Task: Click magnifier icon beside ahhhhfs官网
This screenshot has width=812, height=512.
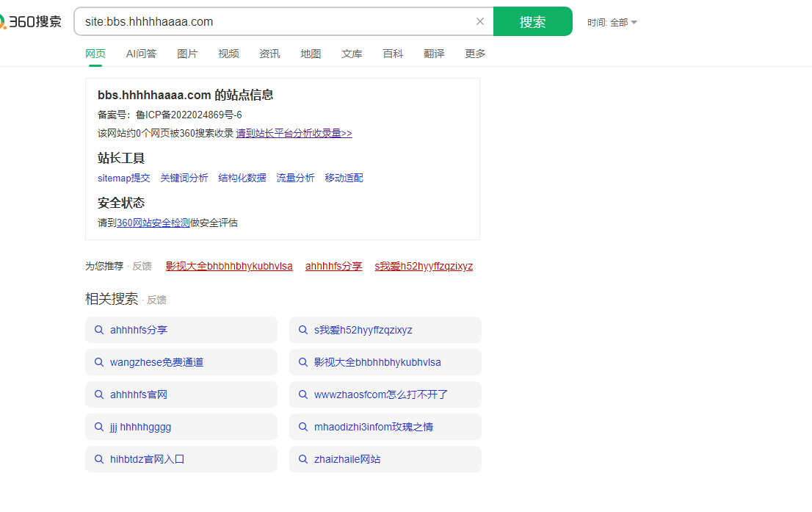Action: pos(99,394)
